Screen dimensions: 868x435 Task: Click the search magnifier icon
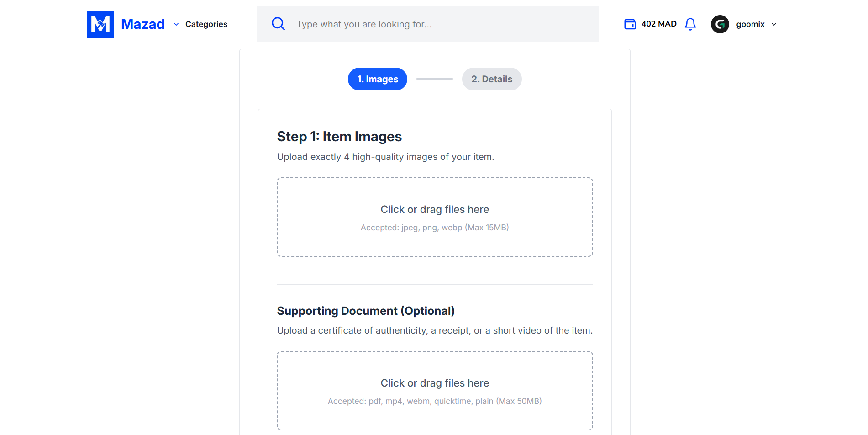click(x=278, y=24)
